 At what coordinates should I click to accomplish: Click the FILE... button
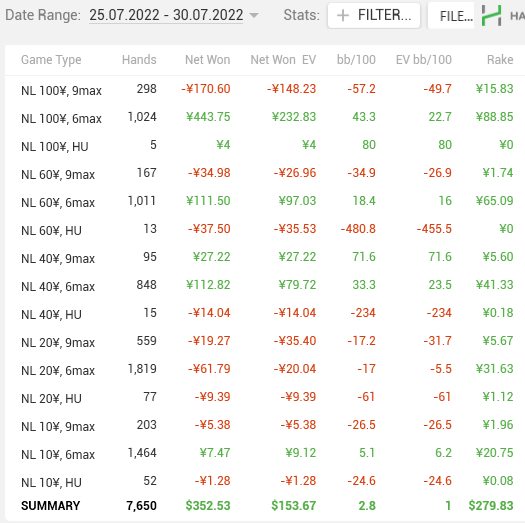coord(451,16)
